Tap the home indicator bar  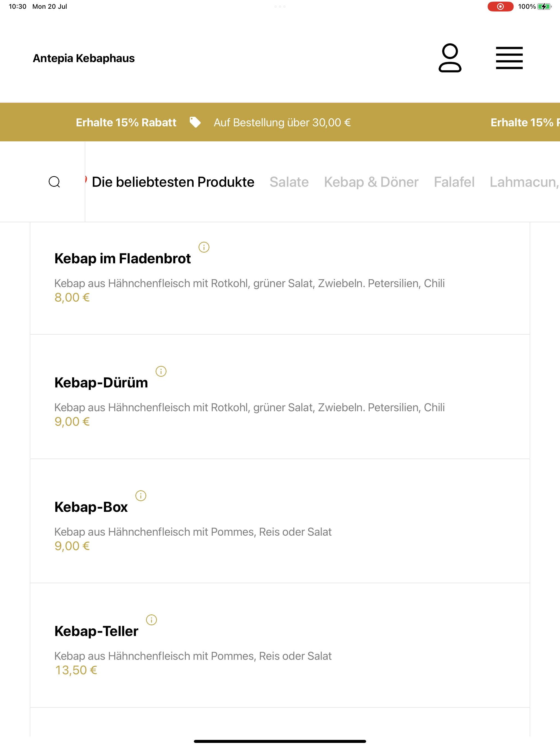[280, 741]
